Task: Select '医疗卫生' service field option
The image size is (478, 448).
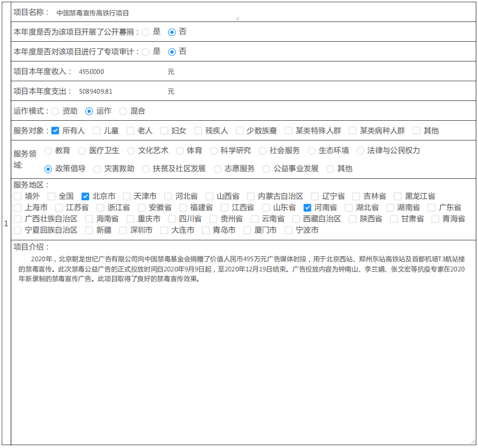Action: point(82,151)
